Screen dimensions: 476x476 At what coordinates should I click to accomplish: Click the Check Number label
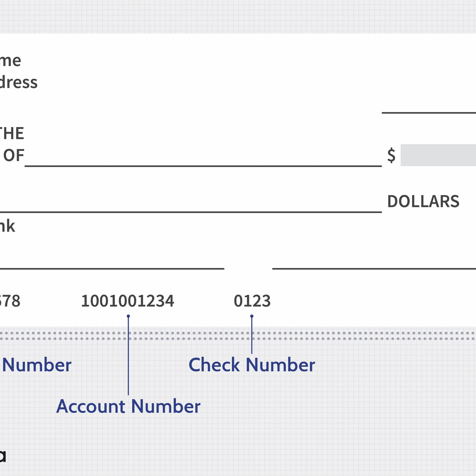coord(251,365)
